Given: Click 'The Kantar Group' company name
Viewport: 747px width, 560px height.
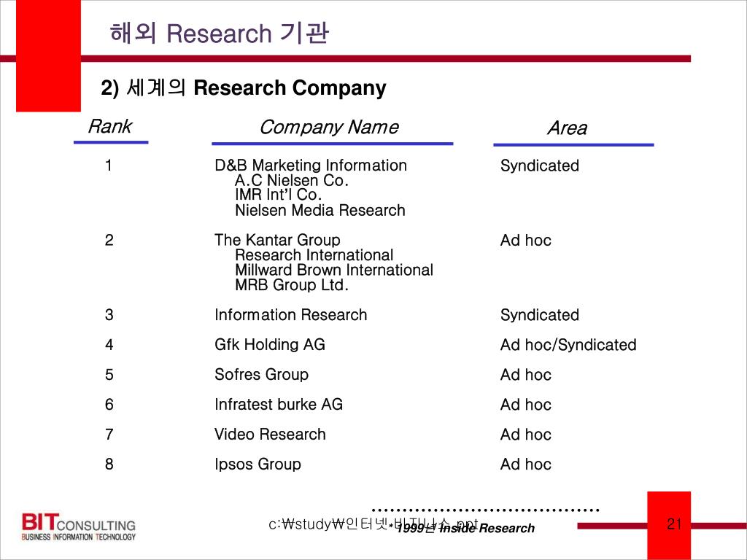Looking at the screenshot, I should pyautogui.click(x=277, y=239).
